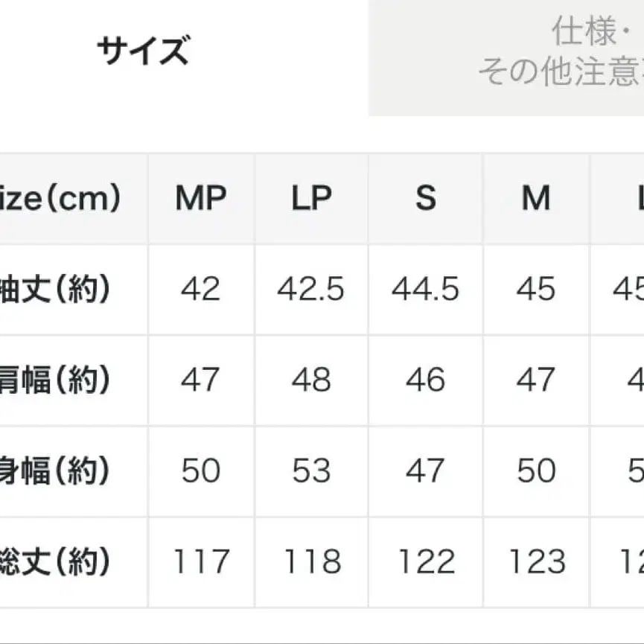Click the body width 53 under LP
Image resolution: width=644 pixels, height=644 pixels.
[311, 471]
